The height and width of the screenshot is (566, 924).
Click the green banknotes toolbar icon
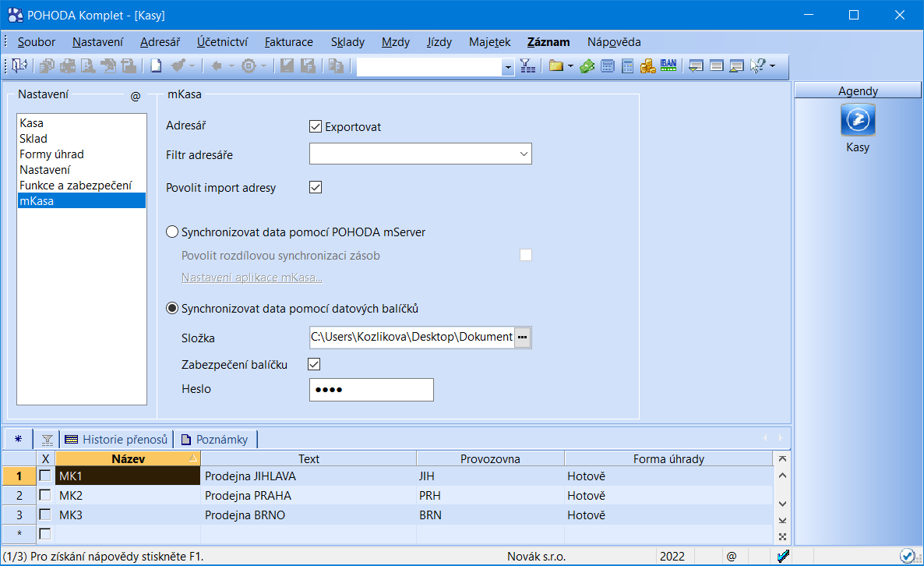click(587, 66)
